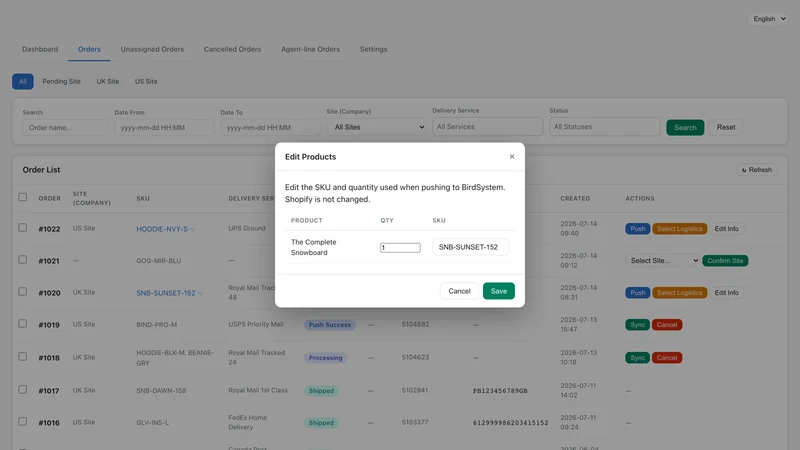Open the All Sites dropdown
This screenshot has width=800, height=450.
377,127
